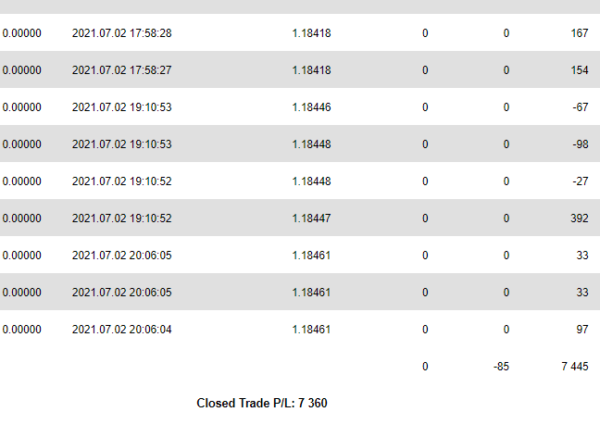The height and width of the screenshot is (437, 600).
Task: Click the 0.00000 value in first row
Action: [22, 33]
